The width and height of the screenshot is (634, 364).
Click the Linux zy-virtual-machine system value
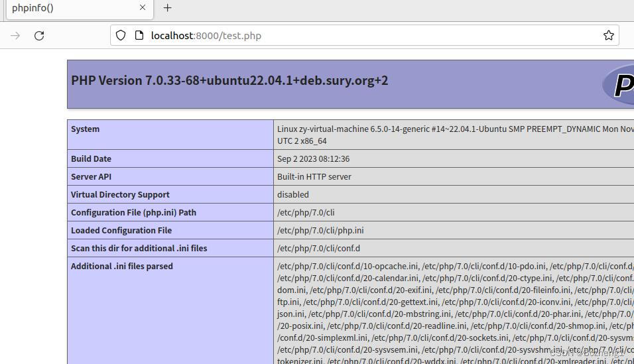[456, 135]
